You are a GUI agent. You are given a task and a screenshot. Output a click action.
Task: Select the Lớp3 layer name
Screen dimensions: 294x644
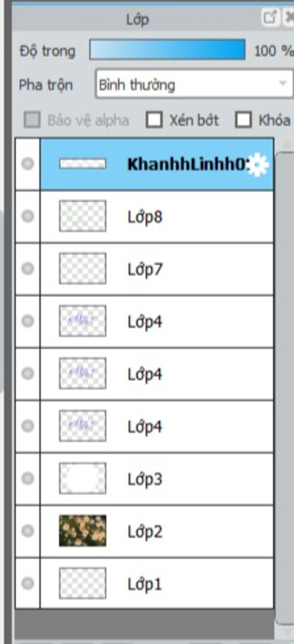point(145,479)
